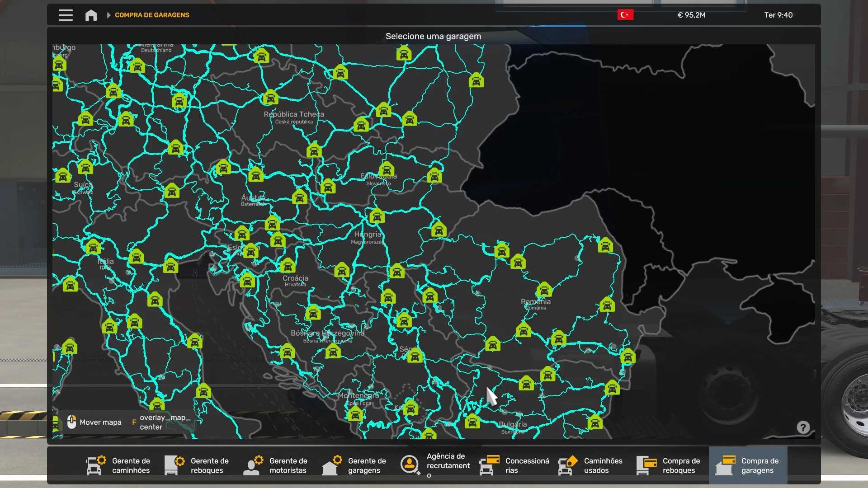Open the hamburger main menu
This screenshot has height=488, width=868.
(66, 15)
